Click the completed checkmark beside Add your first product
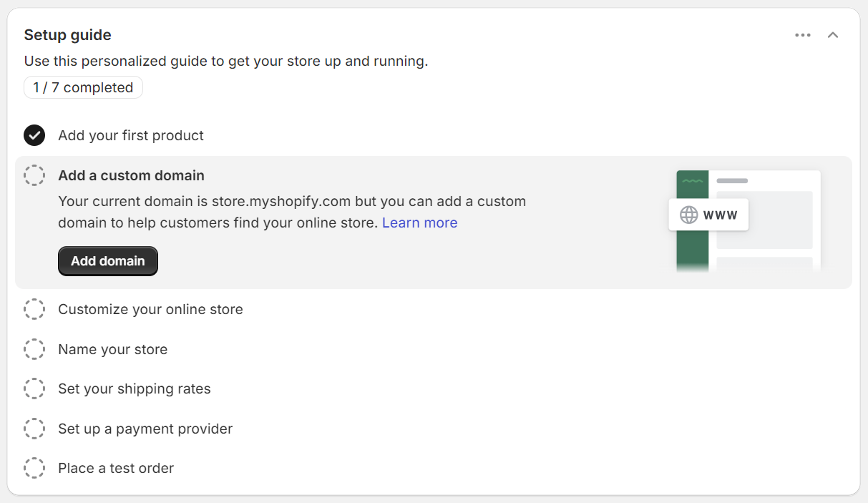The width and height of the screenshot is (868, 503). [34, 135]
